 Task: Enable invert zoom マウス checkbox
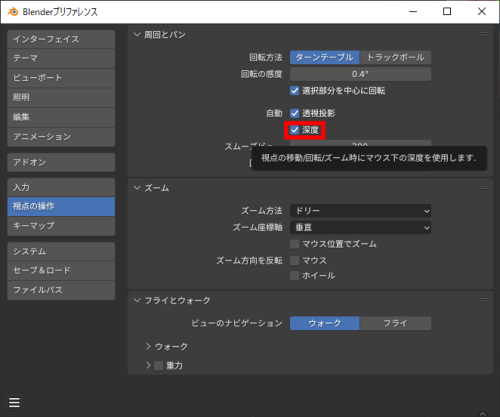(x=294, y=260)
